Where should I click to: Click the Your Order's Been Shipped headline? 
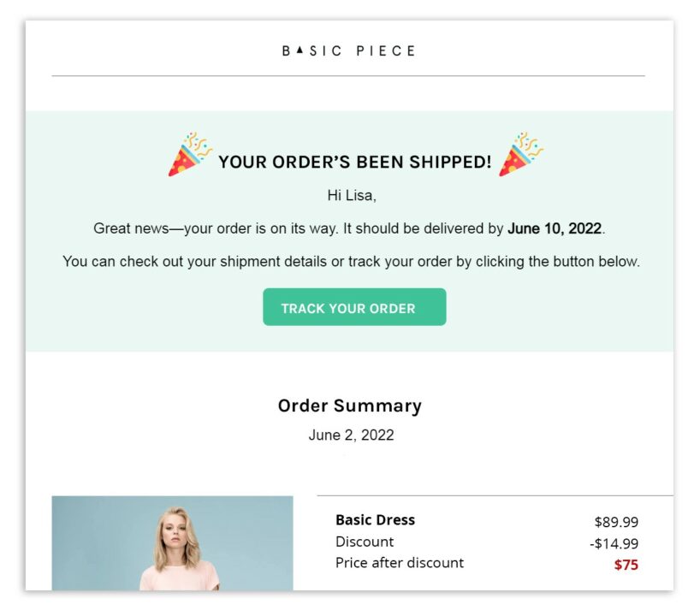point(355,162)
